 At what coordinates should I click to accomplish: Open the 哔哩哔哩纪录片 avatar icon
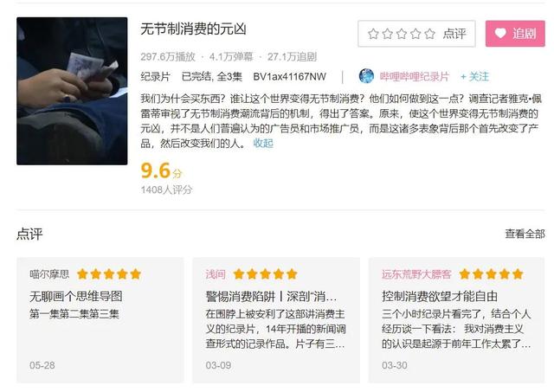click(x=366, y=76)
